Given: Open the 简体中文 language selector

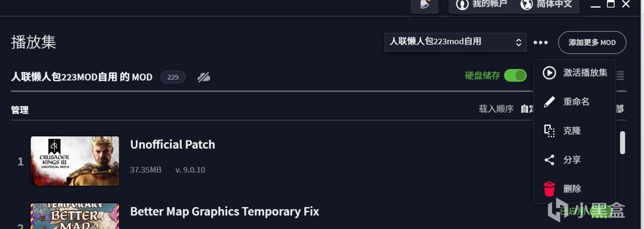Looking at the screenshot, I should click(547, 5).
